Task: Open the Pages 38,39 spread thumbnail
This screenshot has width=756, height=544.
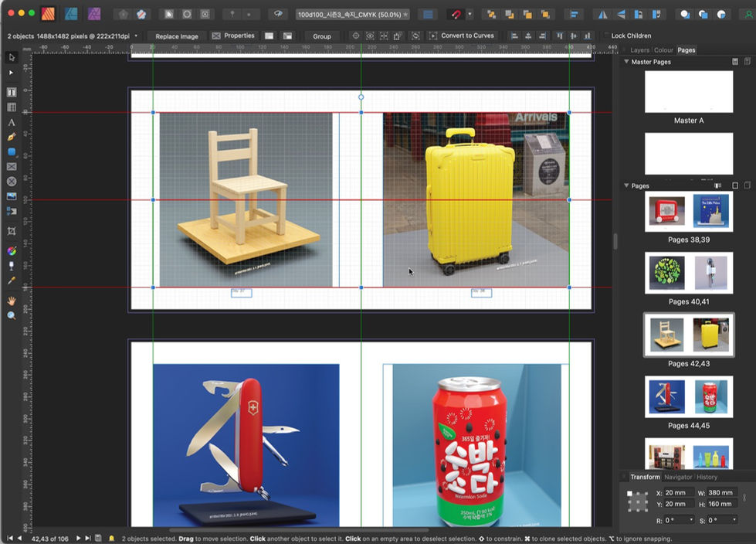Action: (689, 211)
